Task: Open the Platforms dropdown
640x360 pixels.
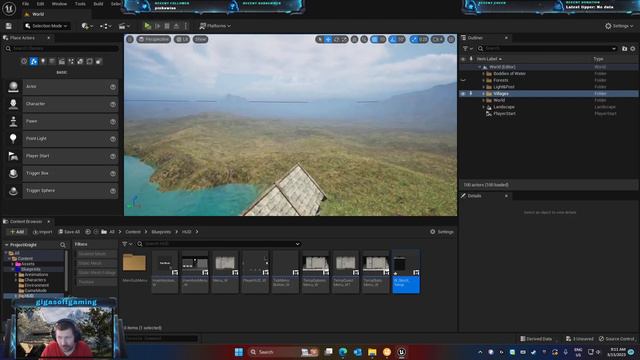Action: pos(215,26)
